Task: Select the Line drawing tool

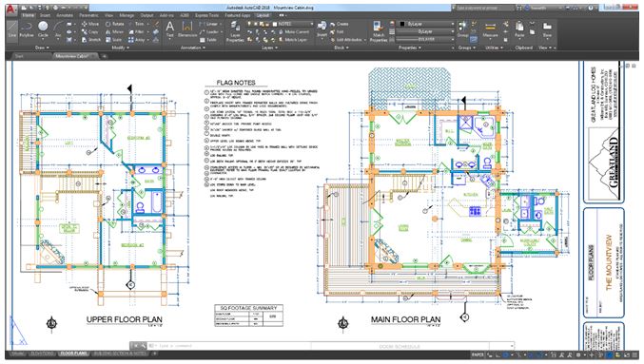Action: click(x=12, y=30)
